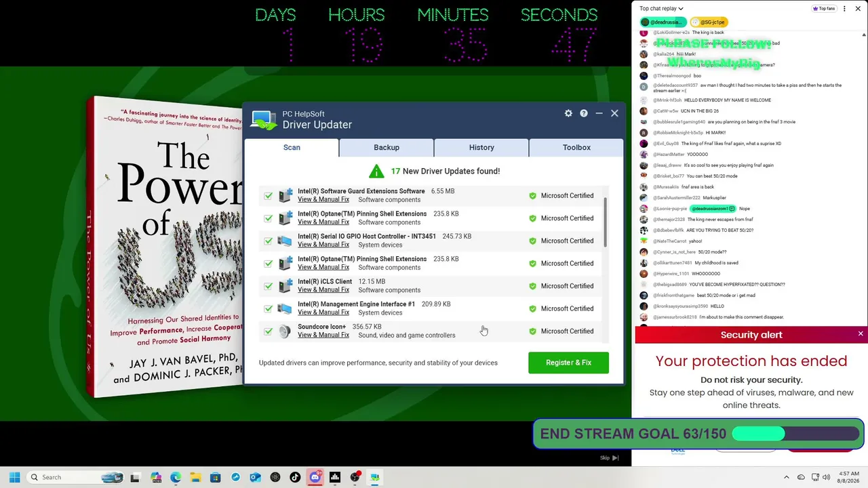Show hidden system tray icons

787,477
